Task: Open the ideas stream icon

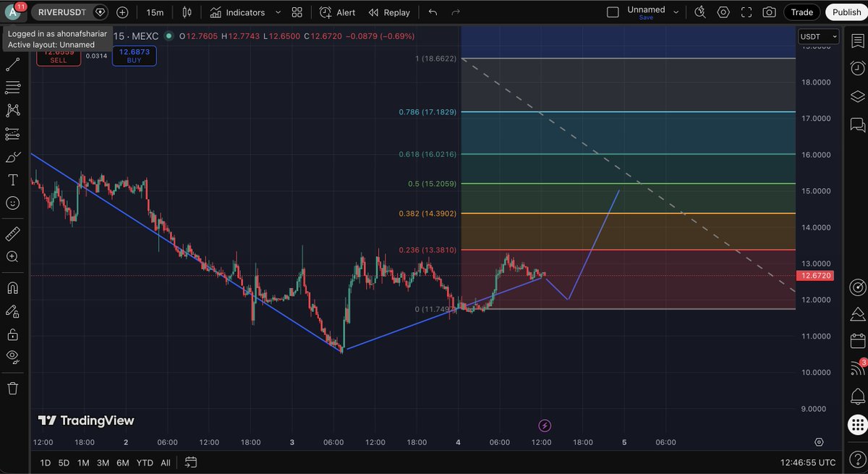Action: 858,314
